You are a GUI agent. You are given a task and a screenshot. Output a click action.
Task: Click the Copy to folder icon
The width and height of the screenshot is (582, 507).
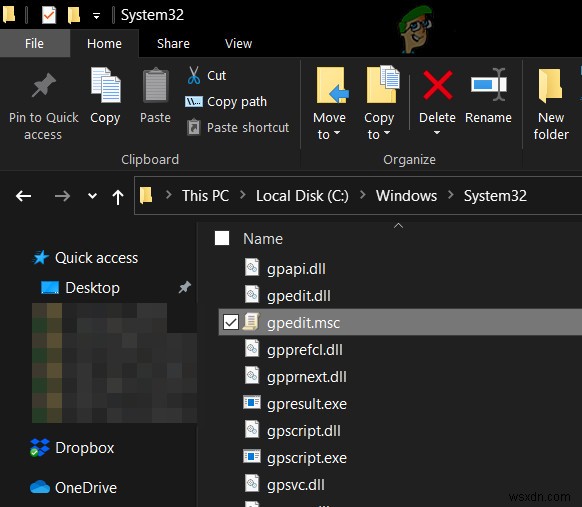tap(383, 85)
